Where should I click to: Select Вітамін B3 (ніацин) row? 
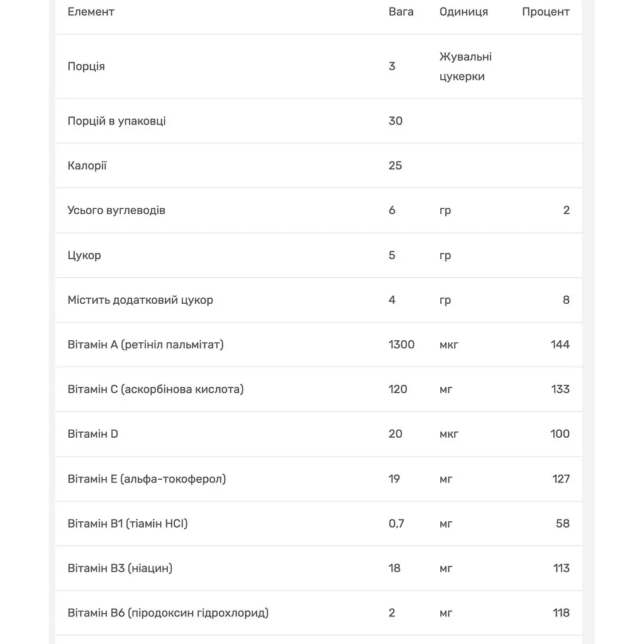click(319, 569)
